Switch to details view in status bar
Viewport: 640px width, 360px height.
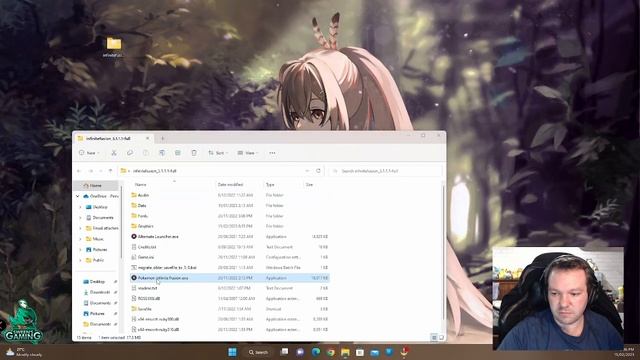(x=434, y=337)
